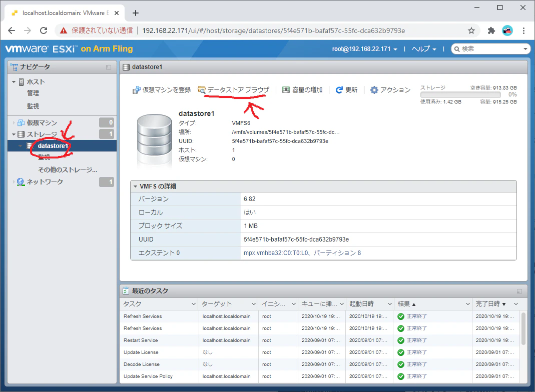This screenshot has width=535, height=392.
Task: Click the Refresh Services success check icon, first row
Action: (x=401, y=316)
